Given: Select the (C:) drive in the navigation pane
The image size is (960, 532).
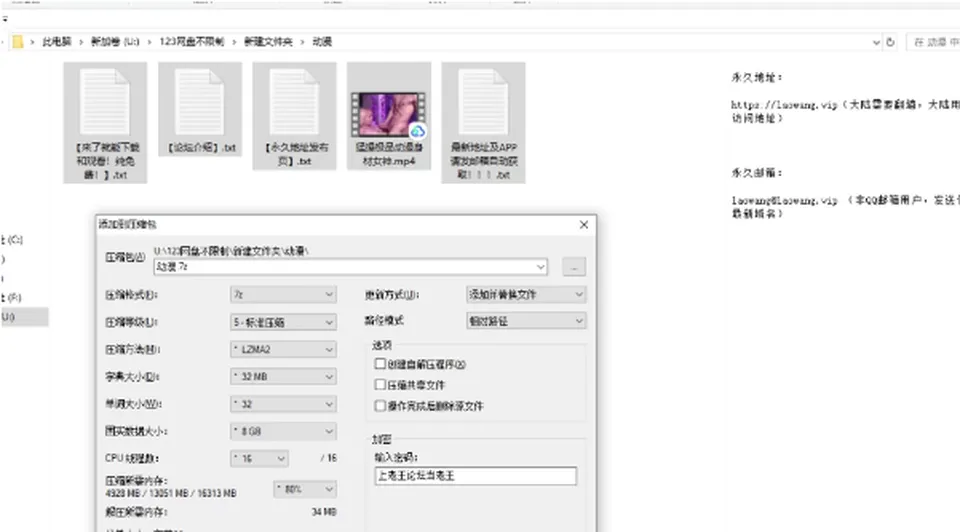Looking at the screenshot, I should coord(12,239).
